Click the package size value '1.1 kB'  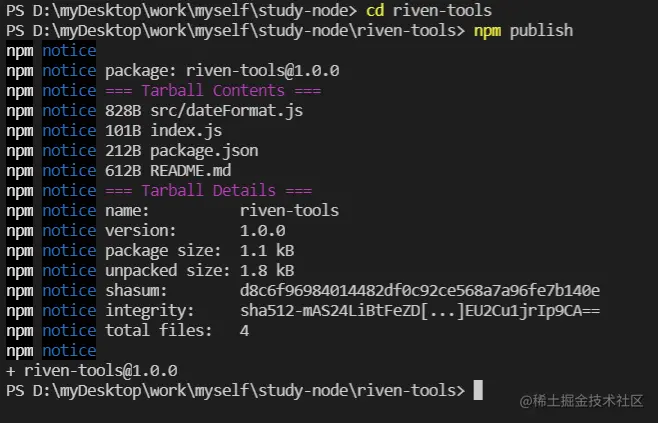pos(267,251)
